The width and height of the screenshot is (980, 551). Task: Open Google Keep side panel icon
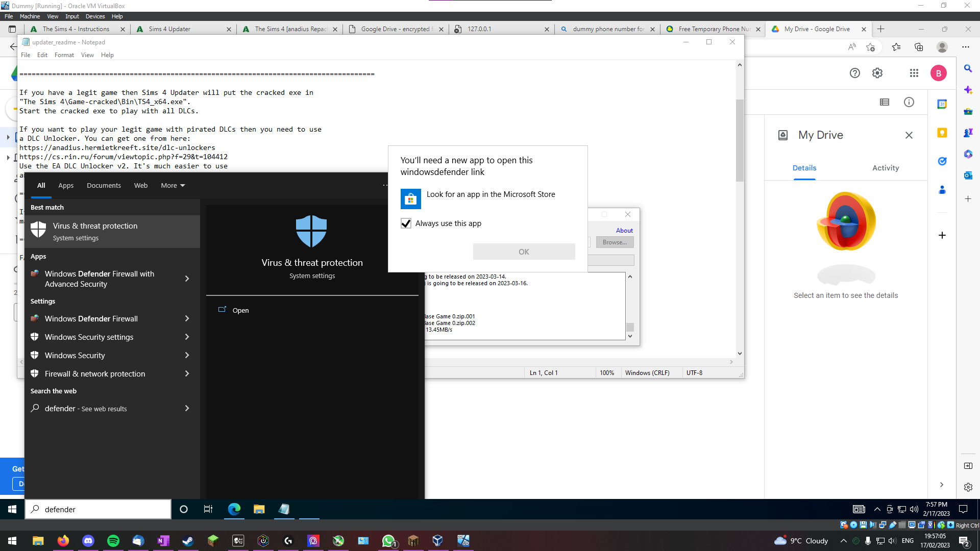point(942,133)
